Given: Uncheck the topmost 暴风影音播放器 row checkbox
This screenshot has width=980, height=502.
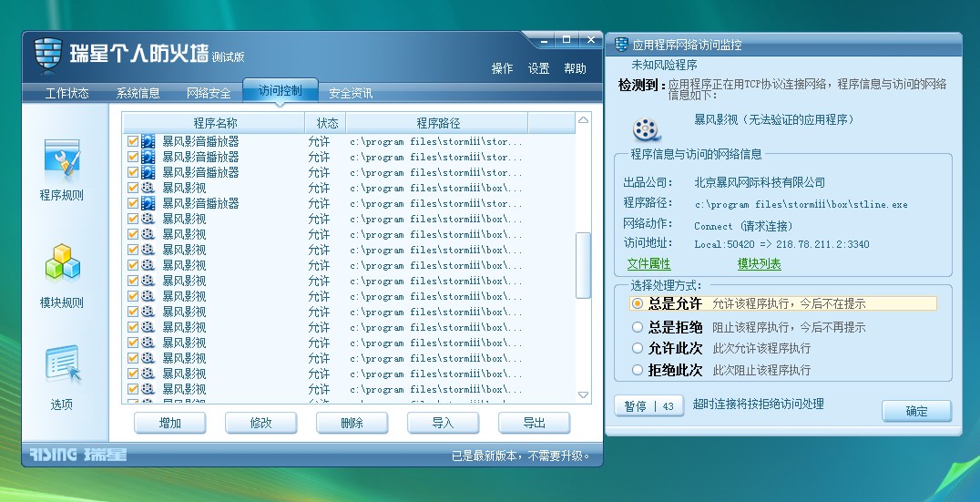Looking at the screenshot, I should (x=132, y=141).
